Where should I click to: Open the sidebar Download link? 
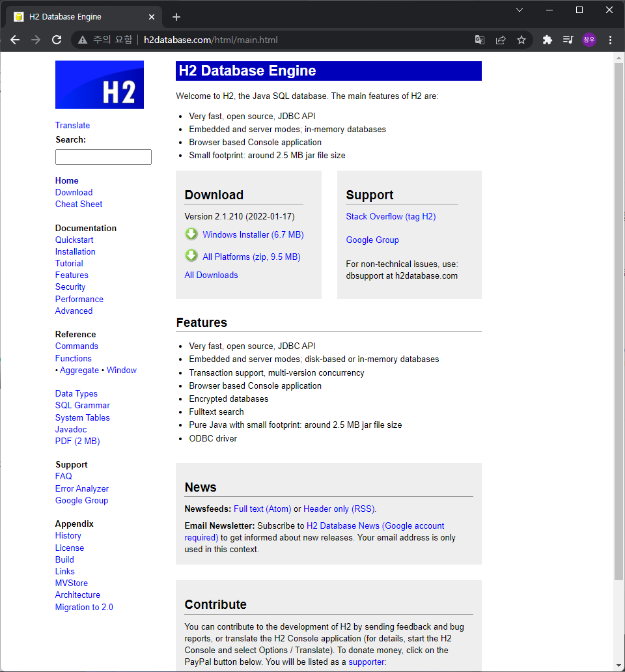[x=74, y=193]
